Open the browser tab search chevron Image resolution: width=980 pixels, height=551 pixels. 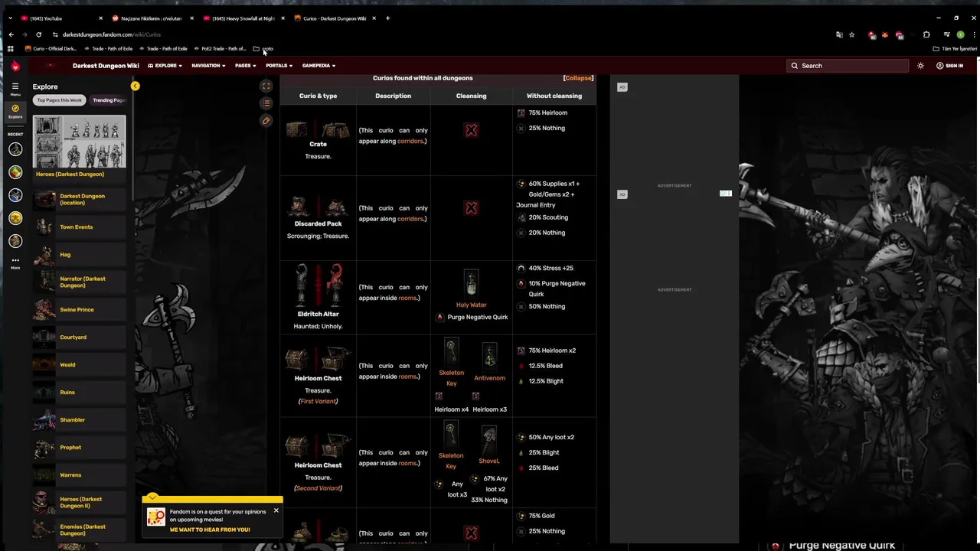point(10,18)
